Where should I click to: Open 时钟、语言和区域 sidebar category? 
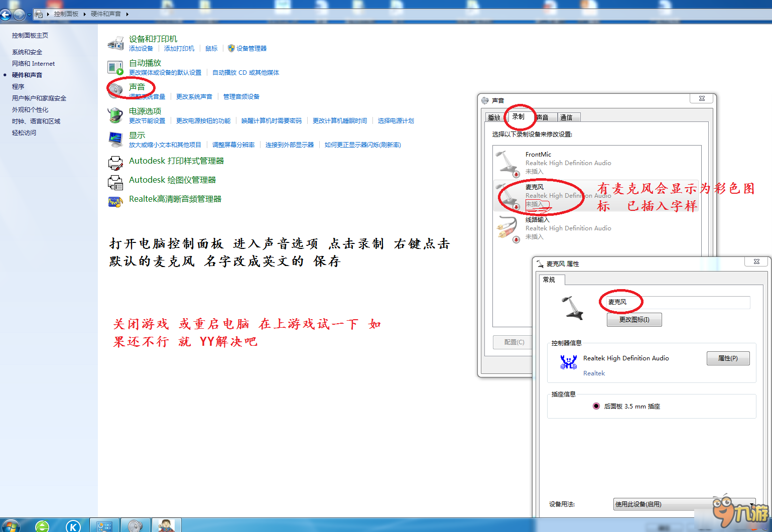36,121
